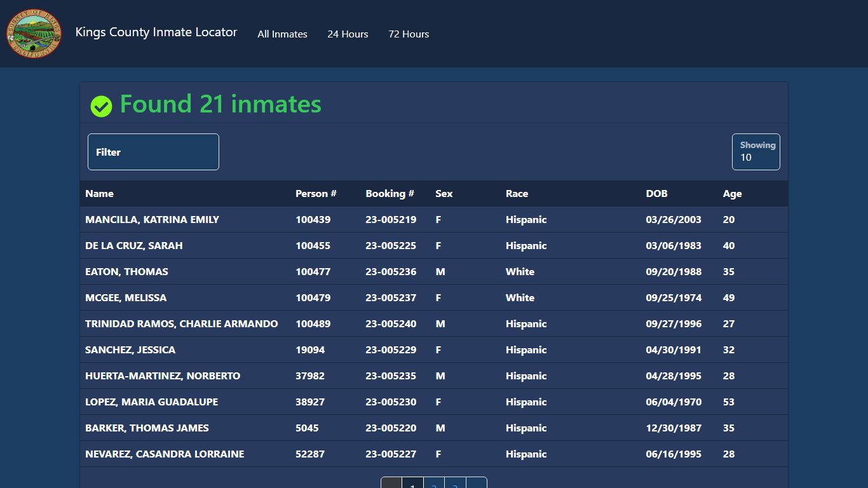Click person number 37982
Image resolution: width=868 pixels, height=488 pixels.
[x=310, y=376]
